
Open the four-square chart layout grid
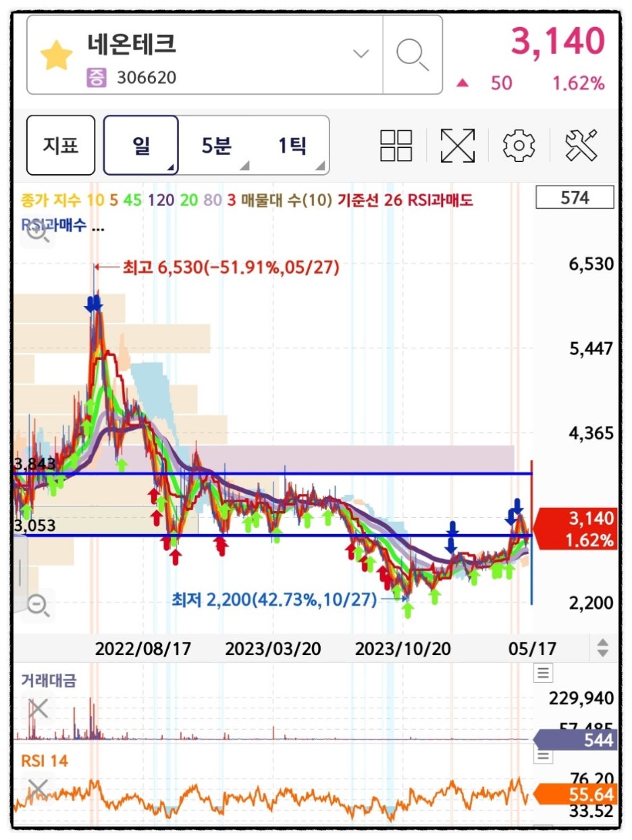pos(396,145)
